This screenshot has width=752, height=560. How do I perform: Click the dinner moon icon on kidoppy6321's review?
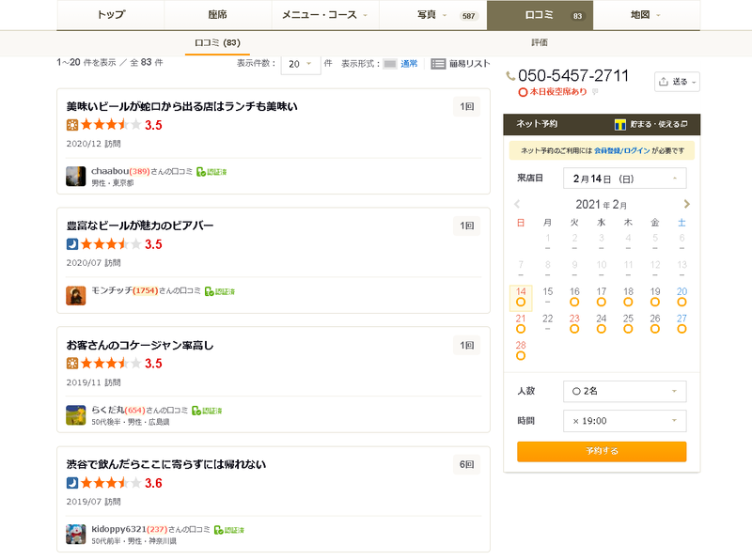click(72, 483)
